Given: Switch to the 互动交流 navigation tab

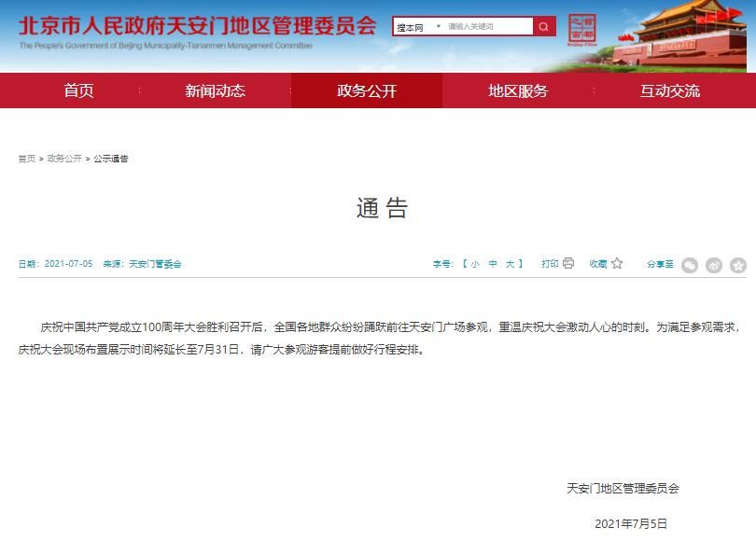Looking at the screenshot, I should point(669,90).
